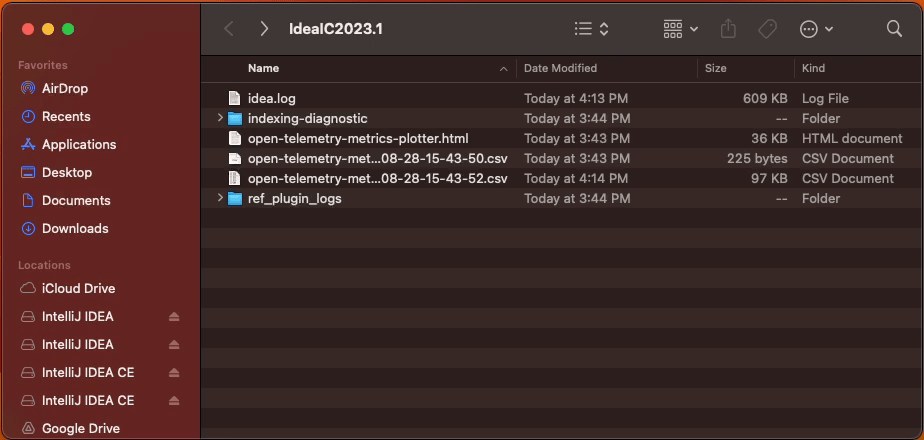This screenshot has height=440, width=924.
Task: Select Downloads in the sidebar
Action: click(75, 228)
